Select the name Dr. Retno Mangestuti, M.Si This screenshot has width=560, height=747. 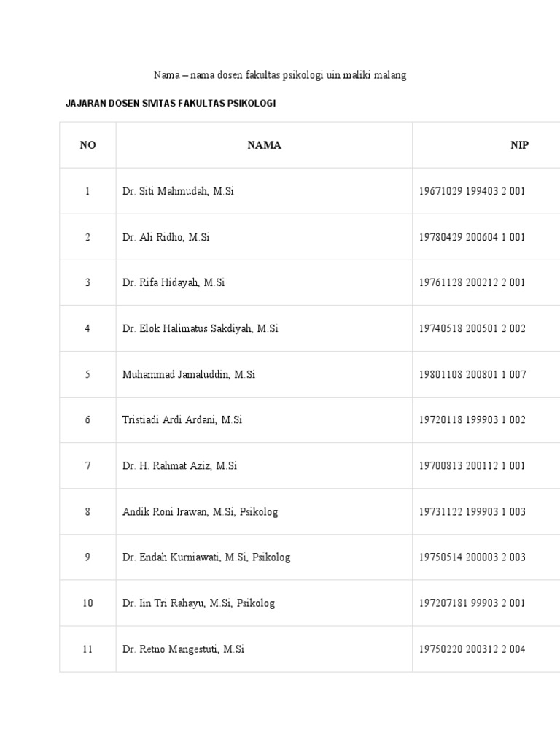coord(183,649)
